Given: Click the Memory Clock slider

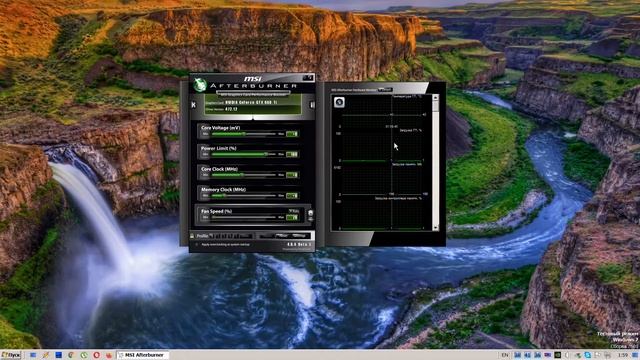Looking at the screenshot, I should click(244, 196).
